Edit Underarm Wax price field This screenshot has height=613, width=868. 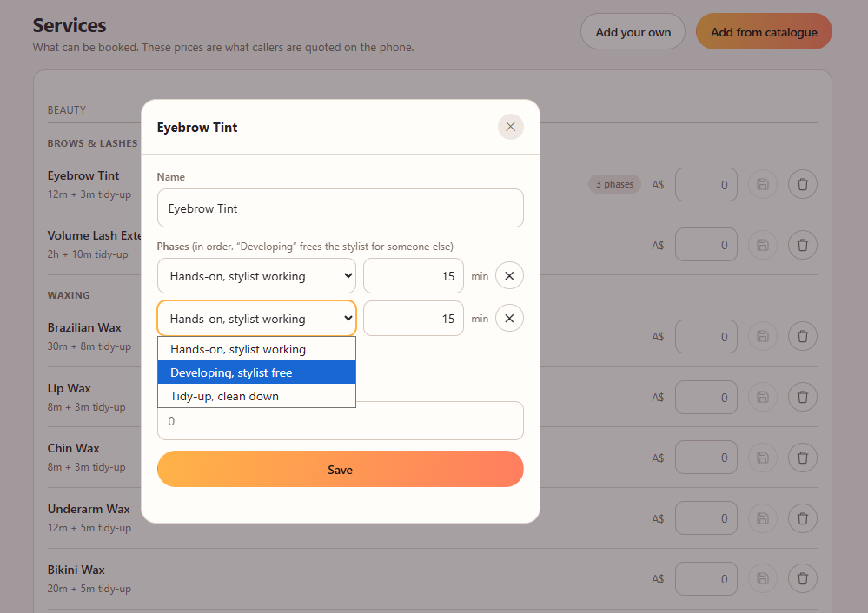point(706,518)
